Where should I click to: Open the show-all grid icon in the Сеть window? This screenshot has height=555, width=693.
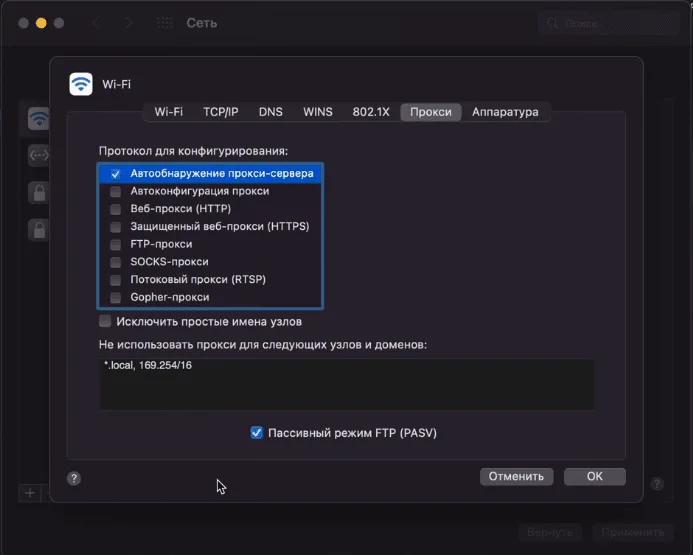click(x=164, y=23)
